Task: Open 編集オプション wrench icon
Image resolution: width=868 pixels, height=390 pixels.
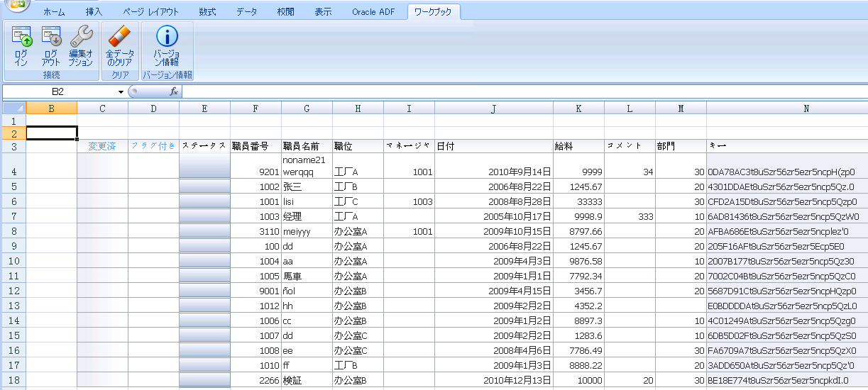Action: click(x=81, y=46)
